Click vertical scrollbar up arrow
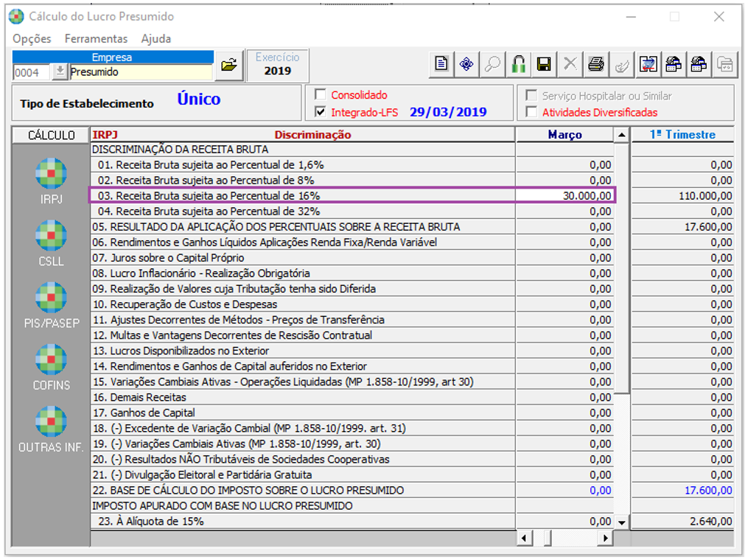 (x=621, y=135)
